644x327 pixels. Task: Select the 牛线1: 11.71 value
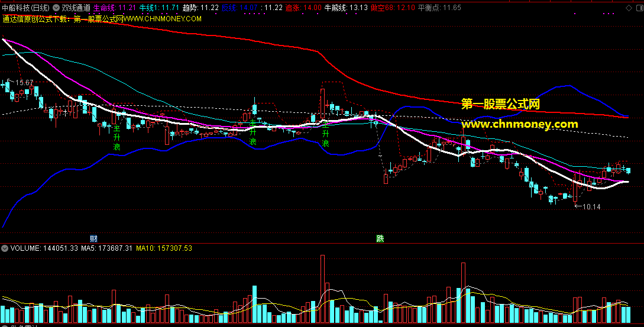(159, 8)
